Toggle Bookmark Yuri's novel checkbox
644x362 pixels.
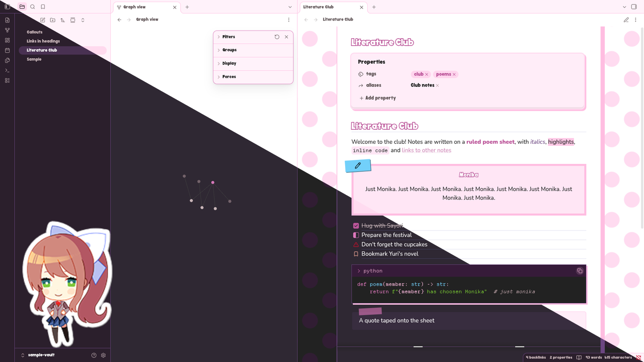click(356, 254)
